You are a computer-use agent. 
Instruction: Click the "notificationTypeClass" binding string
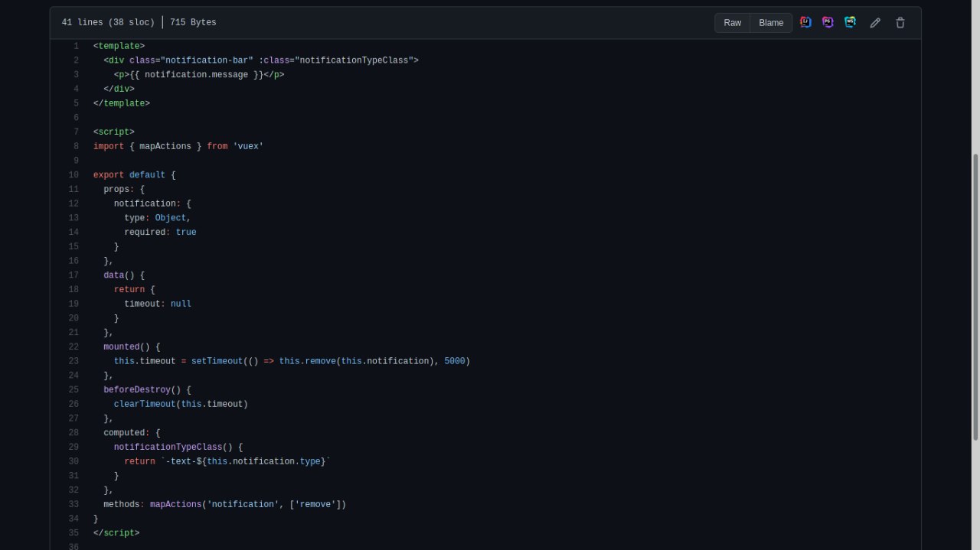point(354,60)
